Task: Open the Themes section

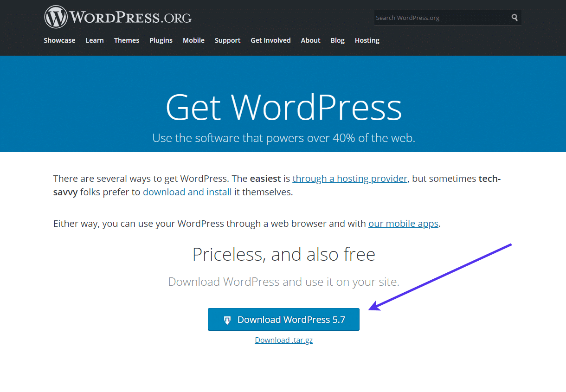Action: (126, 40)
